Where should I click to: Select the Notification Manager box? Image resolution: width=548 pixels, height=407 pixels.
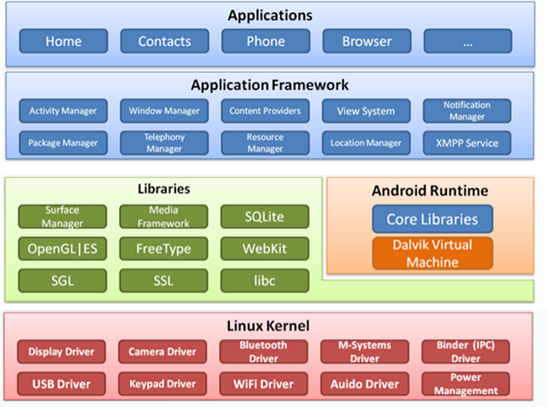[x=467, y=111]
